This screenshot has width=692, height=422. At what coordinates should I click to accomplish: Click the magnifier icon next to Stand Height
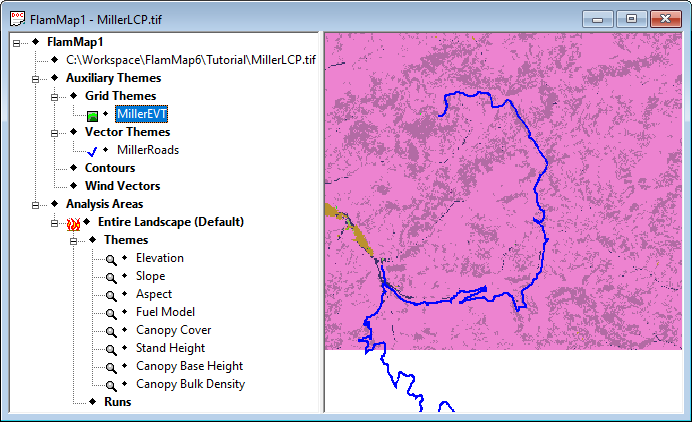point(111,350)
